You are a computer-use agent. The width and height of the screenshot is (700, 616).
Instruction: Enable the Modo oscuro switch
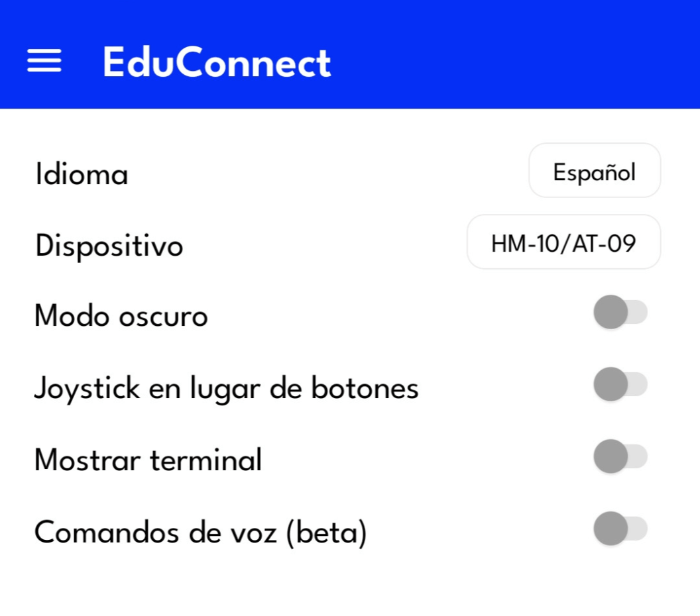[620, 312]
